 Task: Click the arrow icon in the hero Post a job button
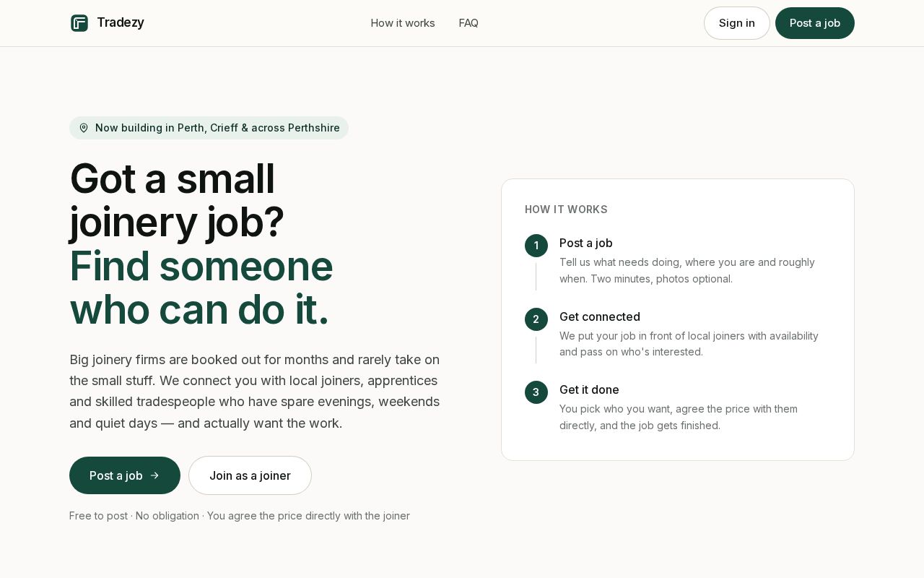click(154, 475)
